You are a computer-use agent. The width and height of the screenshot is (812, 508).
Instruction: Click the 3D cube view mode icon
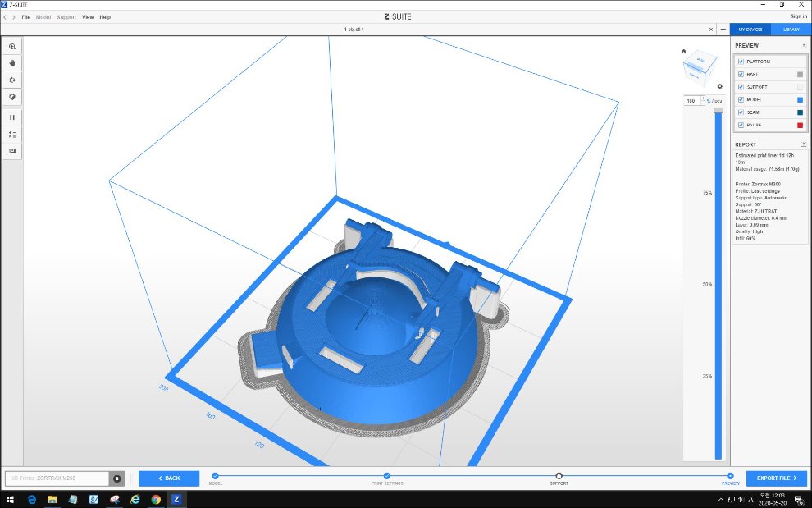12,97
